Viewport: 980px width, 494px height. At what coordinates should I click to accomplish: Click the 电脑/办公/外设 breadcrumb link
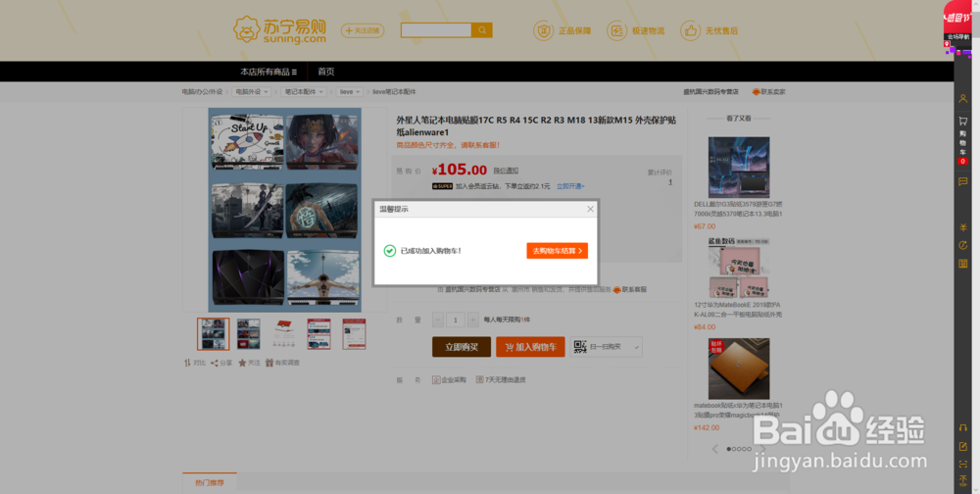coord(203,92)
